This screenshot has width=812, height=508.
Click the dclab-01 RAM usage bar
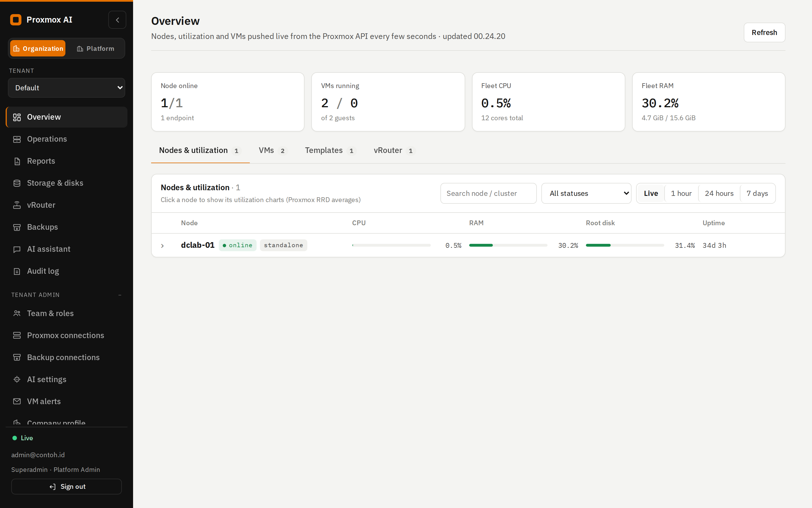(508, 245)
